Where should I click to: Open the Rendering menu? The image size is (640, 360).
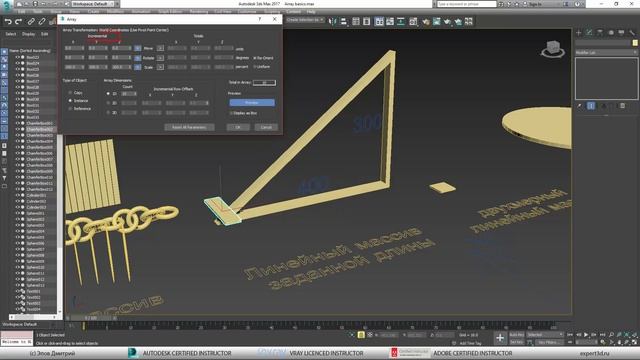point(198,12)
